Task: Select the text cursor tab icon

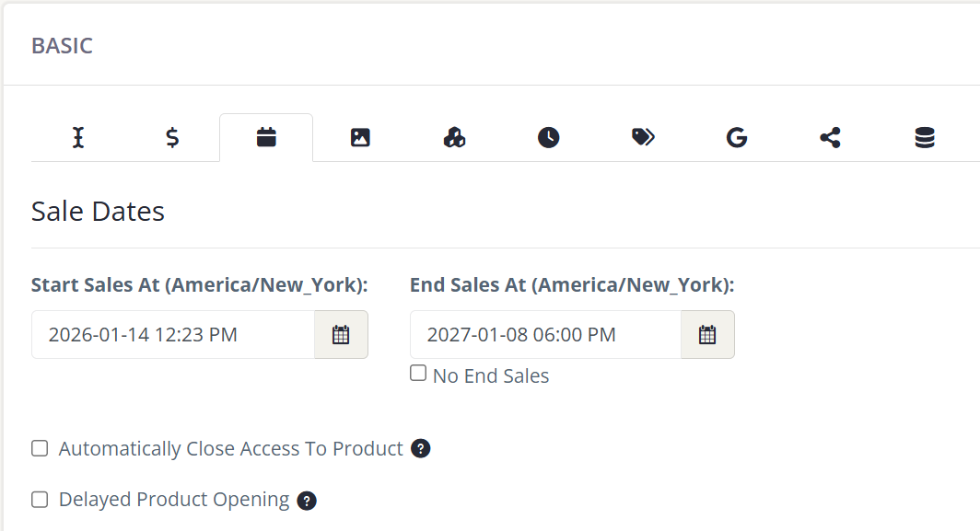Action: [77, 136]
